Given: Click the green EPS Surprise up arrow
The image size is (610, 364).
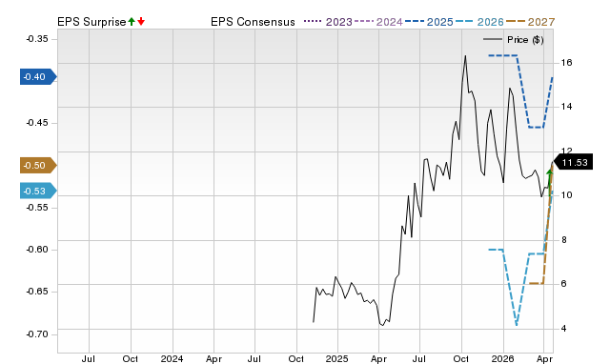Looking at the screenshot, I should click(x=132, y=22).
